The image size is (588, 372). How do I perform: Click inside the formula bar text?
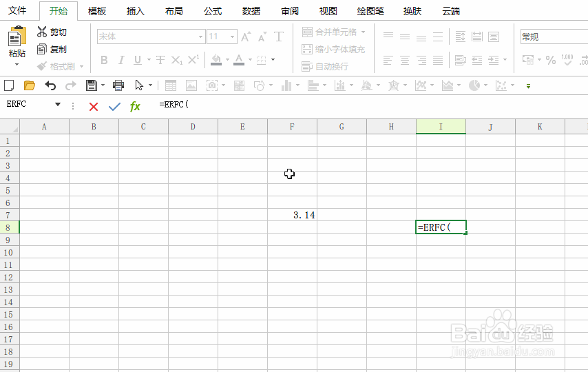coord(174,104)
